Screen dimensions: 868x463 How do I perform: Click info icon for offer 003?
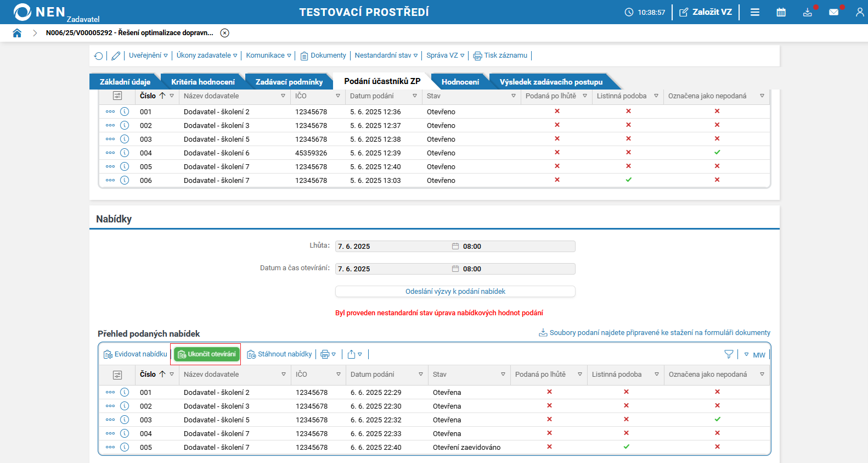(x=125, y=420)
